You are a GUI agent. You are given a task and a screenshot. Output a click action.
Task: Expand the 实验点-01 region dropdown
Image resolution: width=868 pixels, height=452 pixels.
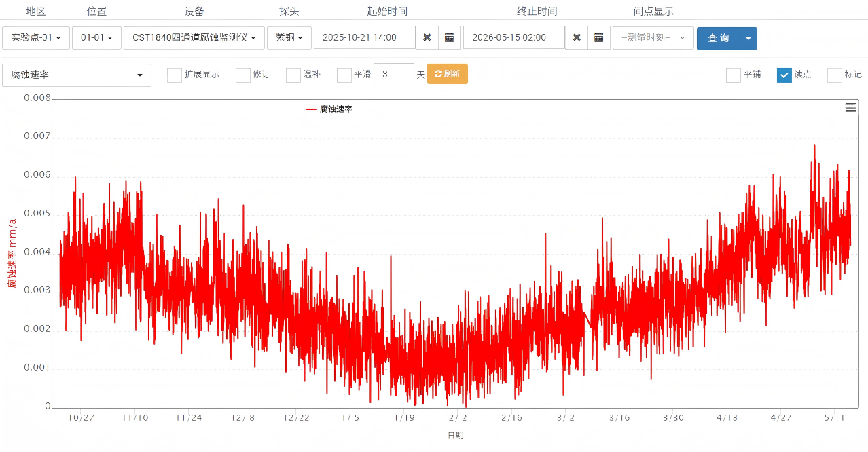(36, 38)
